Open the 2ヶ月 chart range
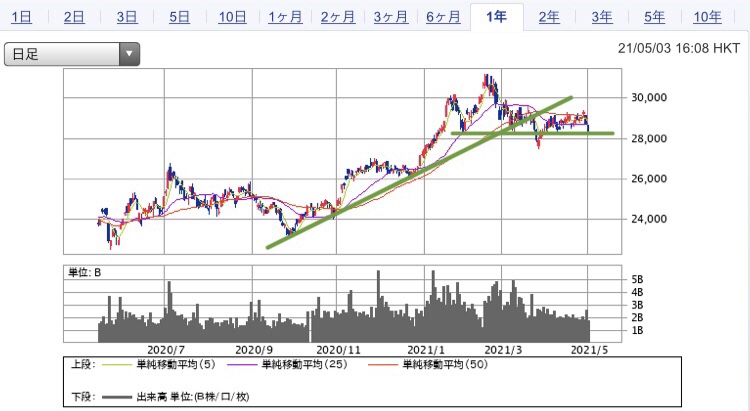The image size is (750, 411). (338, 17)
